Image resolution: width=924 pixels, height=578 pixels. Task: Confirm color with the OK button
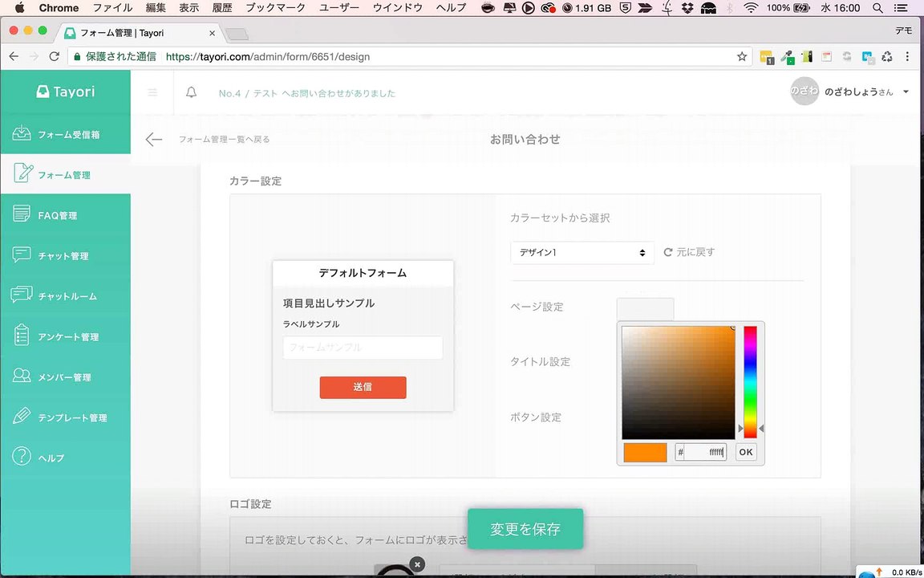[x=746, y=453]
